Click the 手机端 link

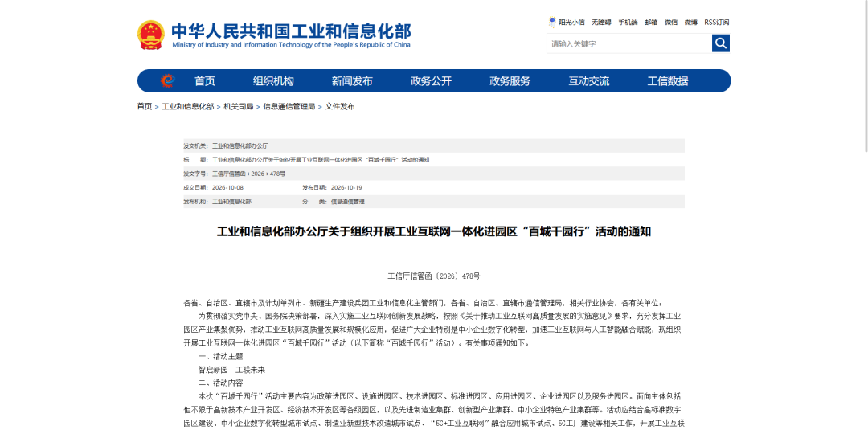(x=628, y=23)
